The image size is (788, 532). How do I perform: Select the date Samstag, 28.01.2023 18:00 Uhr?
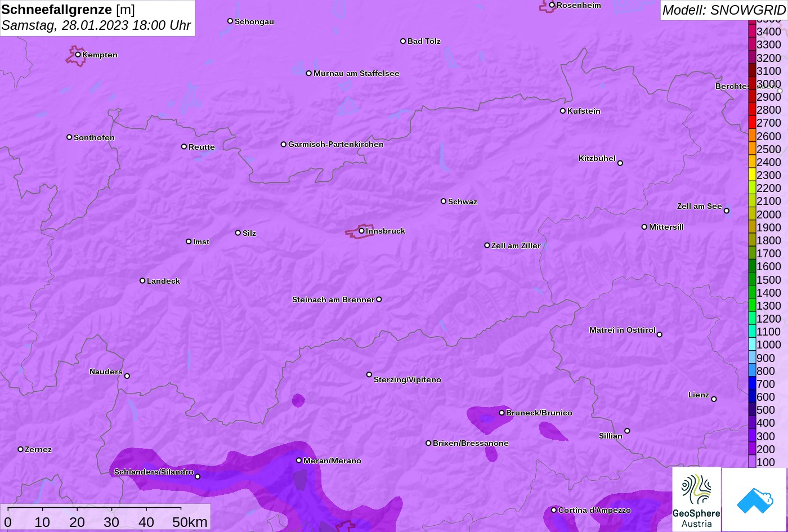point(96,25)
